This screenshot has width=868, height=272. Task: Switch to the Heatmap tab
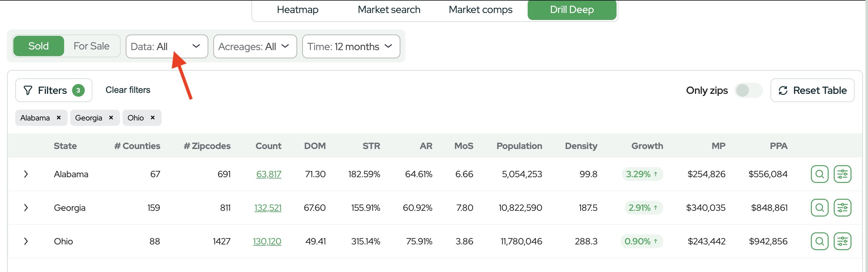297,10
